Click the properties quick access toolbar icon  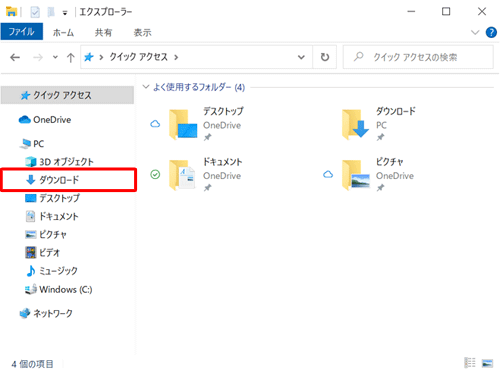[x=35, y=12]
